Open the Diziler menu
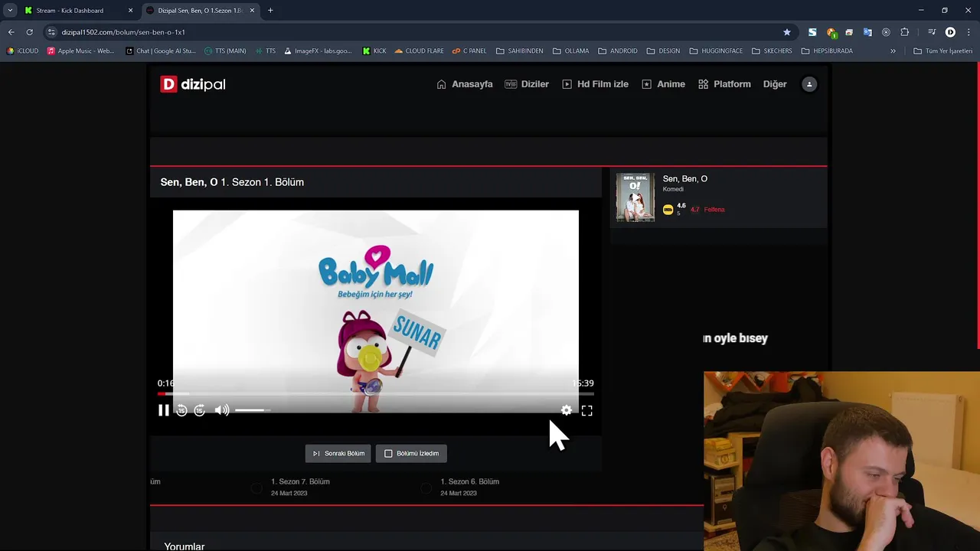Viewport: 980px width, 551px height. pos(527,84)
